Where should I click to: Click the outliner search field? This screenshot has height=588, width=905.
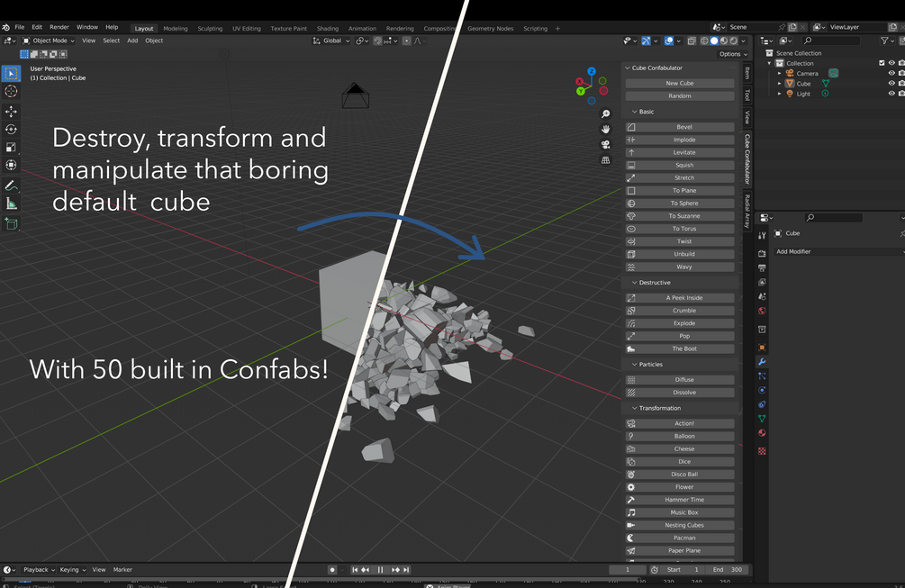(831, 41)
